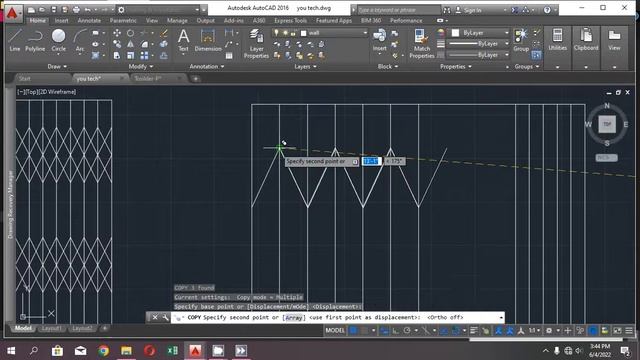The width and height of the screenshot is (640, 360).
Task: Click the Save icon in quick access toolbar
Action: (x=53, y=9)
